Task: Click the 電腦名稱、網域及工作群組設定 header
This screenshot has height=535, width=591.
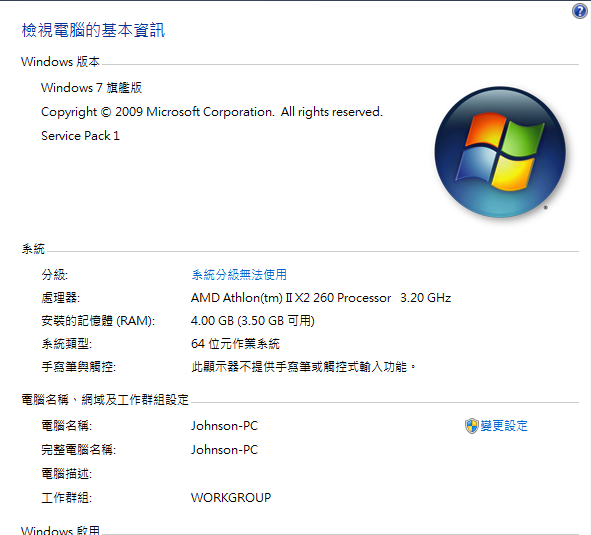Action: [105, 400]
